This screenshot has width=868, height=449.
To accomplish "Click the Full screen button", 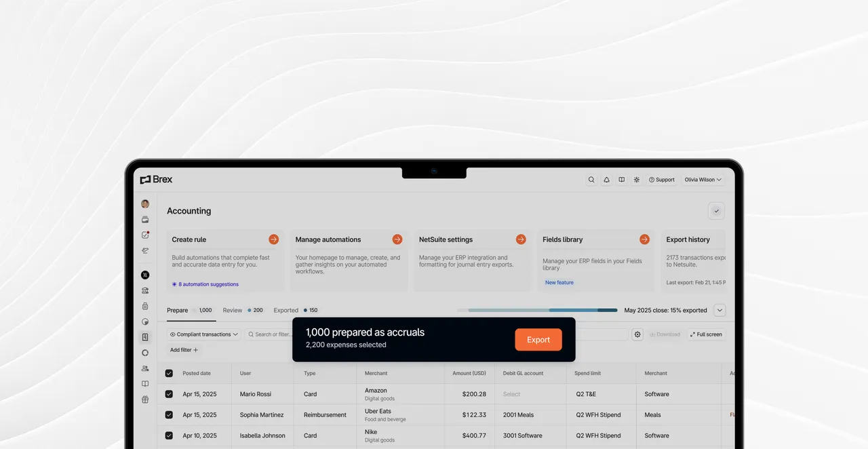I will [x=706, y=334].
